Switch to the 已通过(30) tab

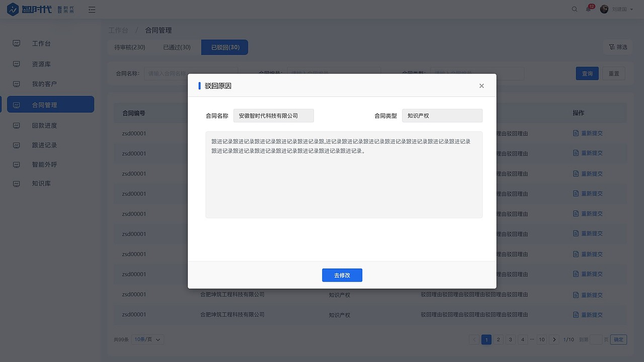click(x=176, y=47)
